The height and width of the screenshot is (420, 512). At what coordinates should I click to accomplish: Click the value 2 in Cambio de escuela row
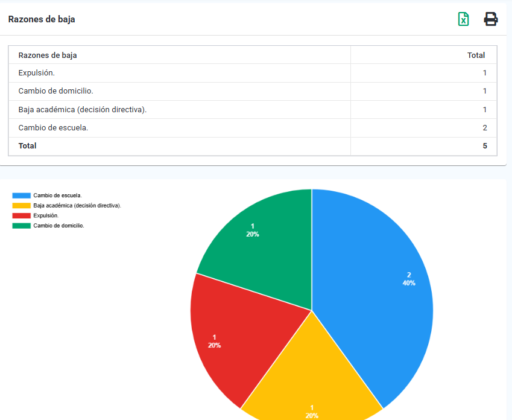(484, 128)
